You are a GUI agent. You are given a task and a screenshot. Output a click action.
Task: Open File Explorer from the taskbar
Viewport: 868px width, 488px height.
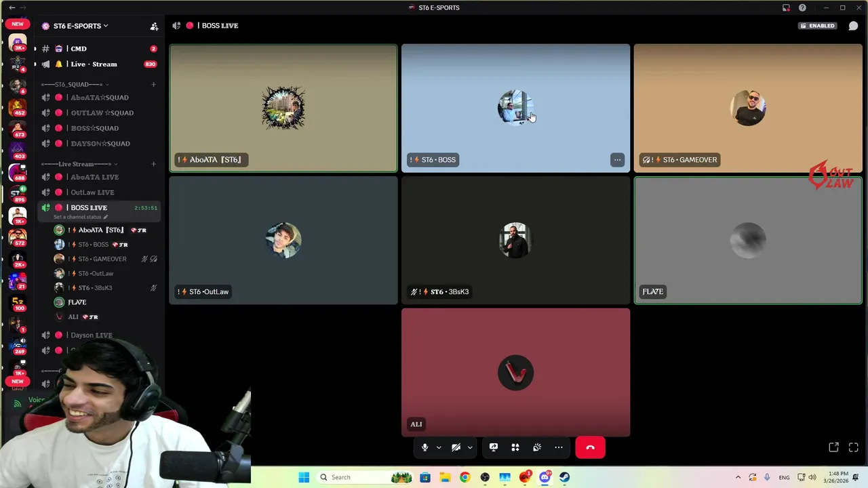(445, 477)
